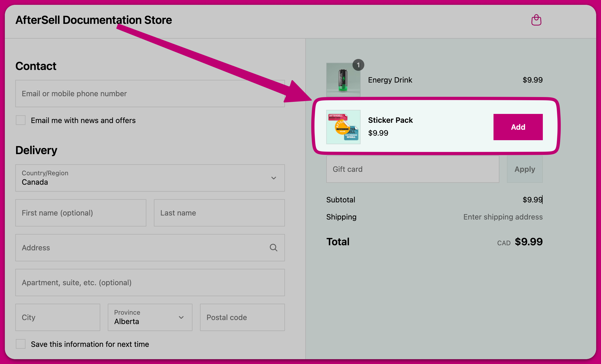The image size is (601, 364).
Task: Click the Energy Drink product thumbnail
Action: (343, 80)
